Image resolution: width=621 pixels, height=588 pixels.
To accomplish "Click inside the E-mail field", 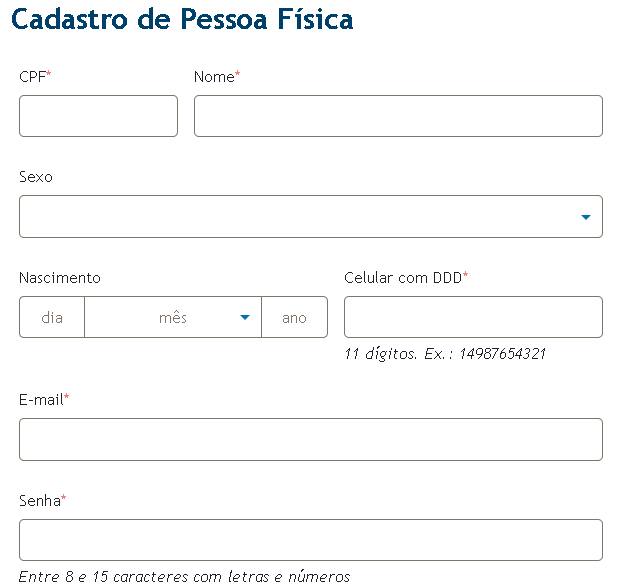I will tap(310, 439).
